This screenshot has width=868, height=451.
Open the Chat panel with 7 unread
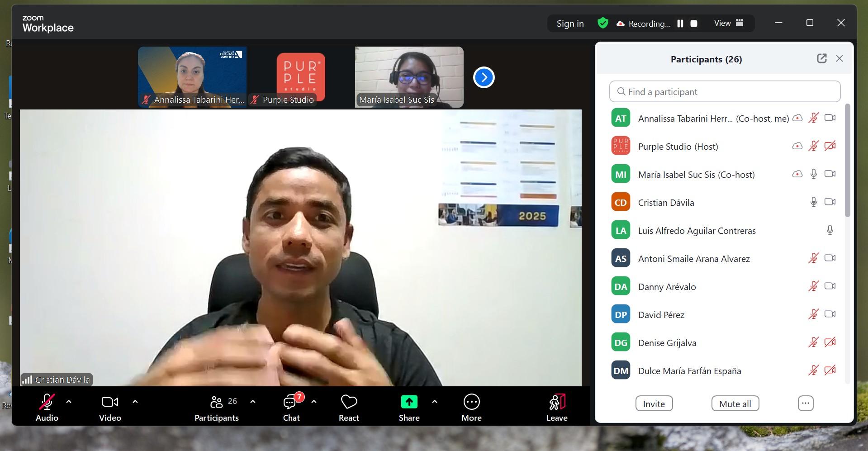coord(291,407)
